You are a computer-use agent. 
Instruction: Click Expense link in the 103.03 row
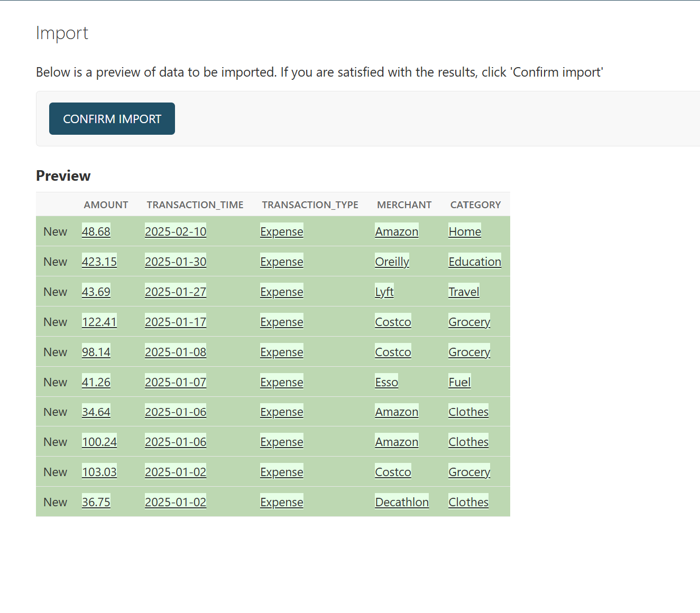pyautogui.click(x=282, y=472)
